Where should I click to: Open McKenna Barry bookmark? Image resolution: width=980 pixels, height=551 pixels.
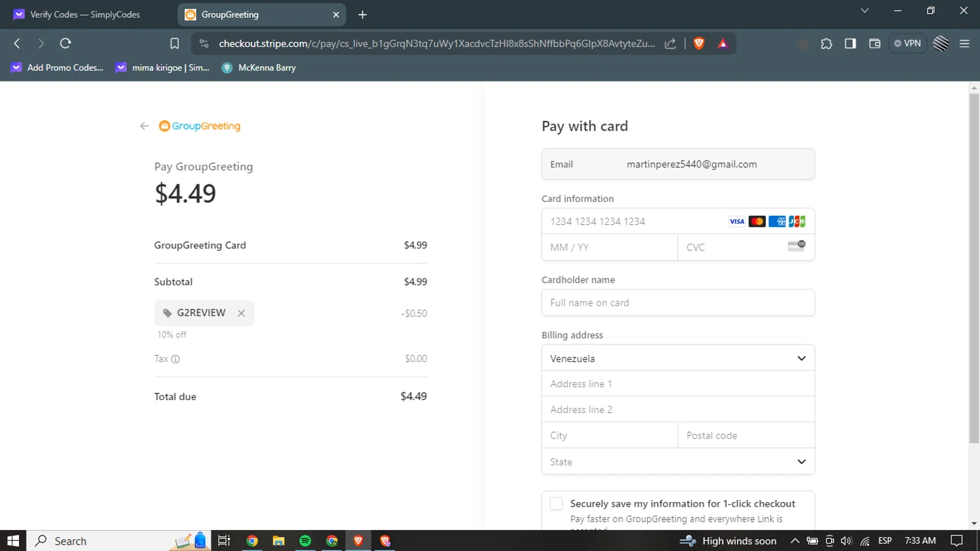(259, 67)
